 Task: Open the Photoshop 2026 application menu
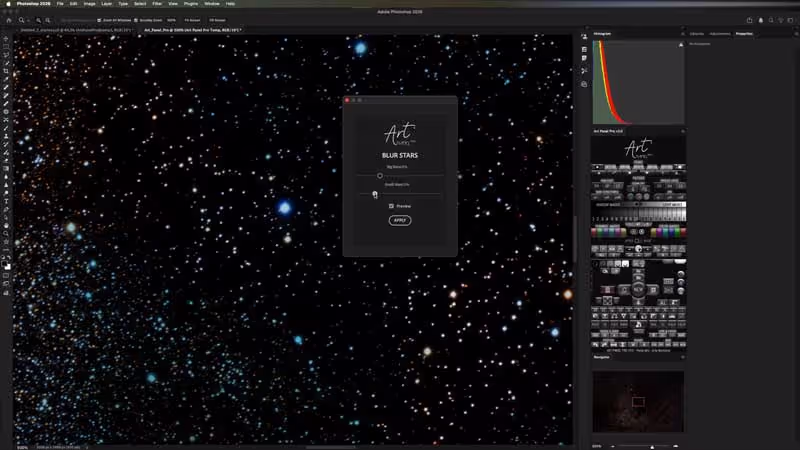(34, 4)
